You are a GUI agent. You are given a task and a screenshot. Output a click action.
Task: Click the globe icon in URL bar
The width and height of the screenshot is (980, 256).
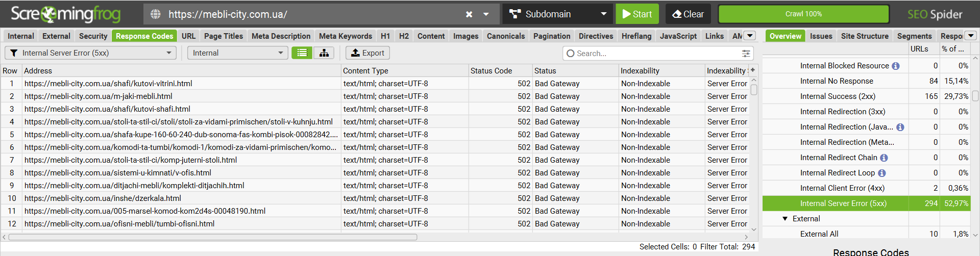[156, 14]
